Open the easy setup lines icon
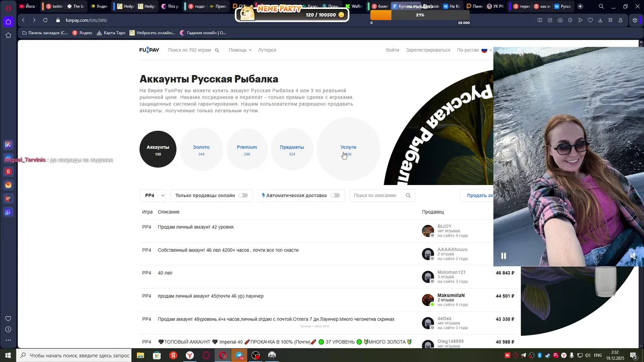The height and width of the screenshot is (362, 644). pos(610,20)
